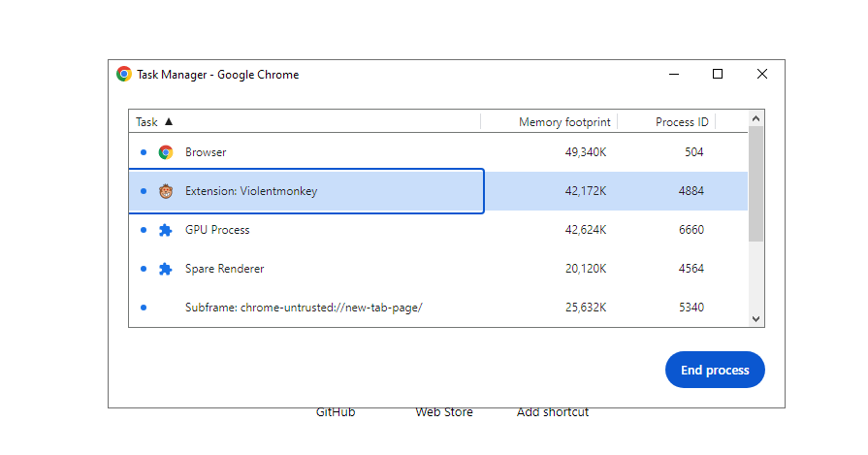Viewport: 868px width, 455px height.
Task: Open the GitHub shortcut behind Task Manager
Action: coord(336,412)
